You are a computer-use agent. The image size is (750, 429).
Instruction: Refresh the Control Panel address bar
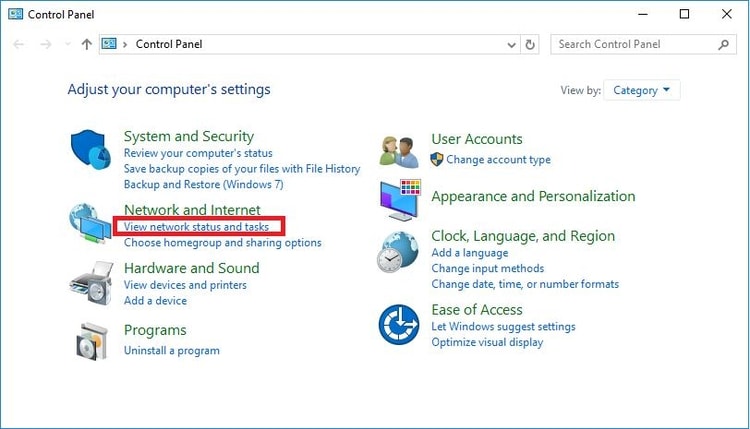point(530,44)
